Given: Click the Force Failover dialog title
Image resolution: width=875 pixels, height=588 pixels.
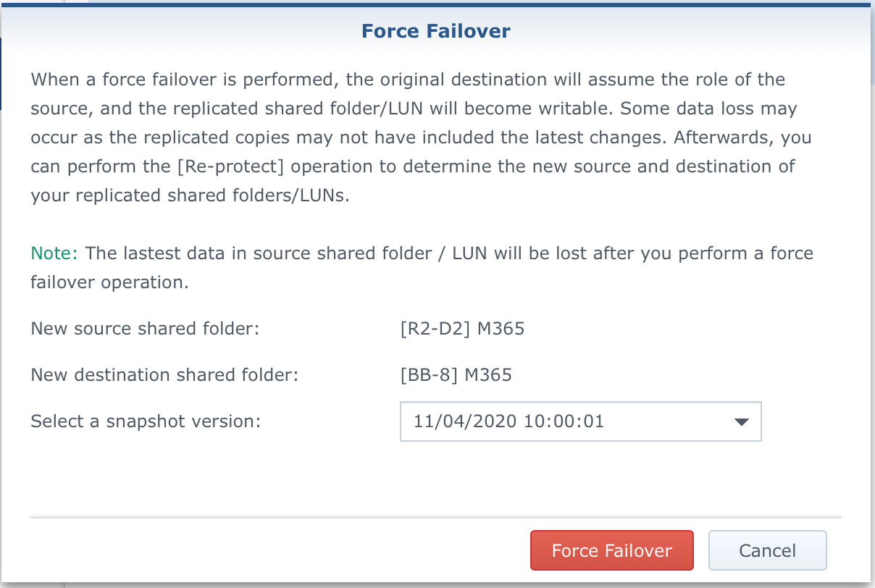Looking at the screenshot, I should 436,31.
